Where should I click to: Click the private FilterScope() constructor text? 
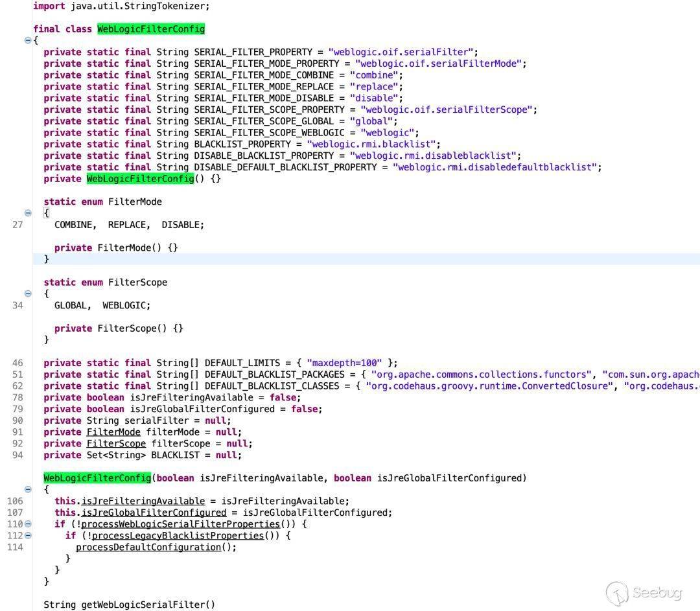[x=119, y=329]
